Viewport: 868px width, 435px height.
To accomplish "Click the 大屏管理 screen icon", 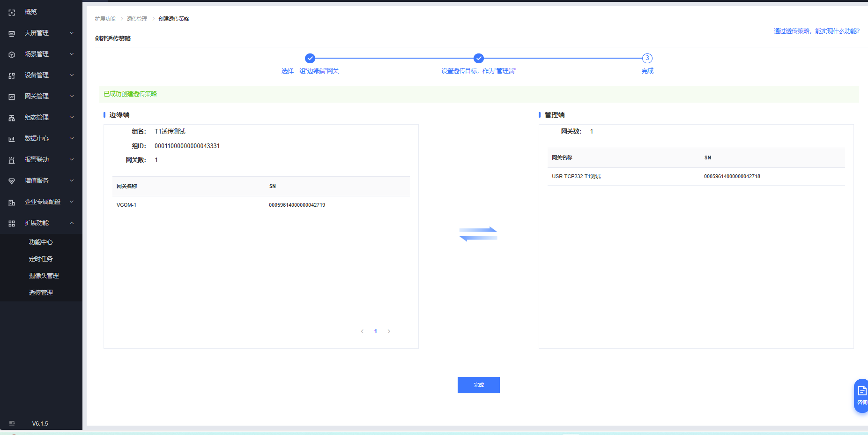I will 12,33.
